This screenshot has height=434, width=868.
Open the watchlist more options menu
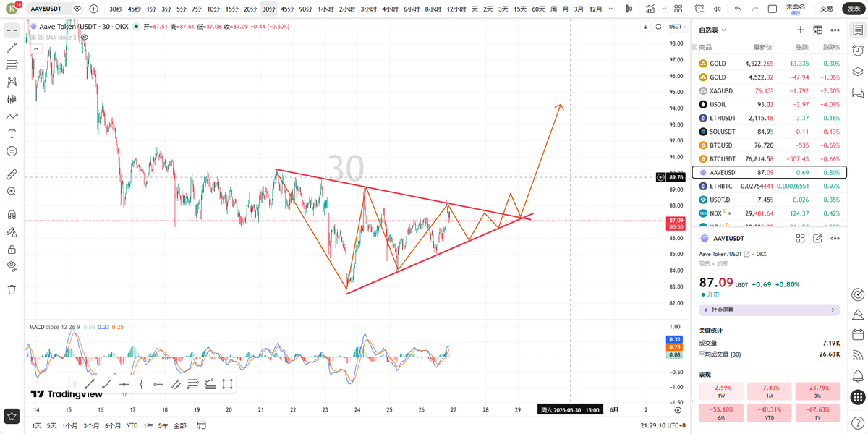click(835, 30)
